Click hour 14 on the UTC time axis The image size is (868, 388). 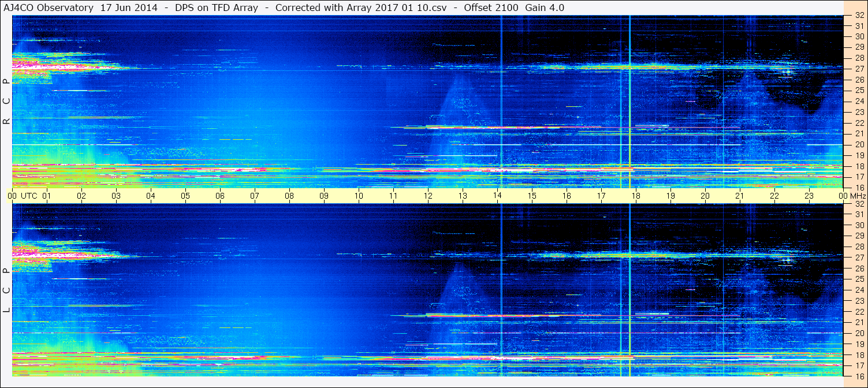(497, 196)
